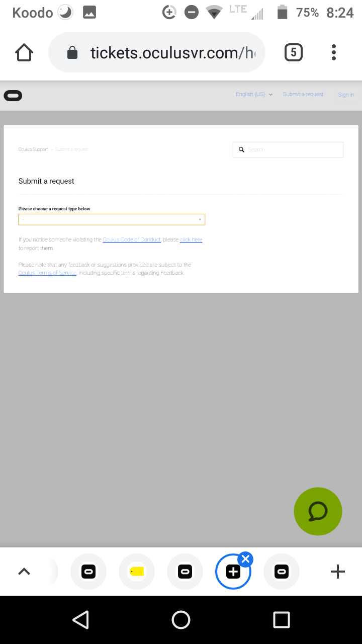Click the 'click here' report link
This screenshot has width=362, height=644.
(x=191, y=239)
